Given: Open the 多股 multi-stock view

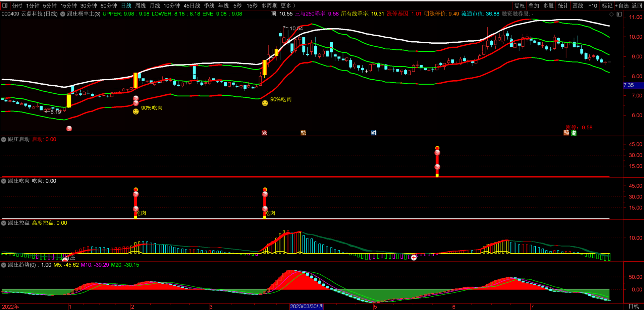Looking at the screenshot, I should point(548,6).
